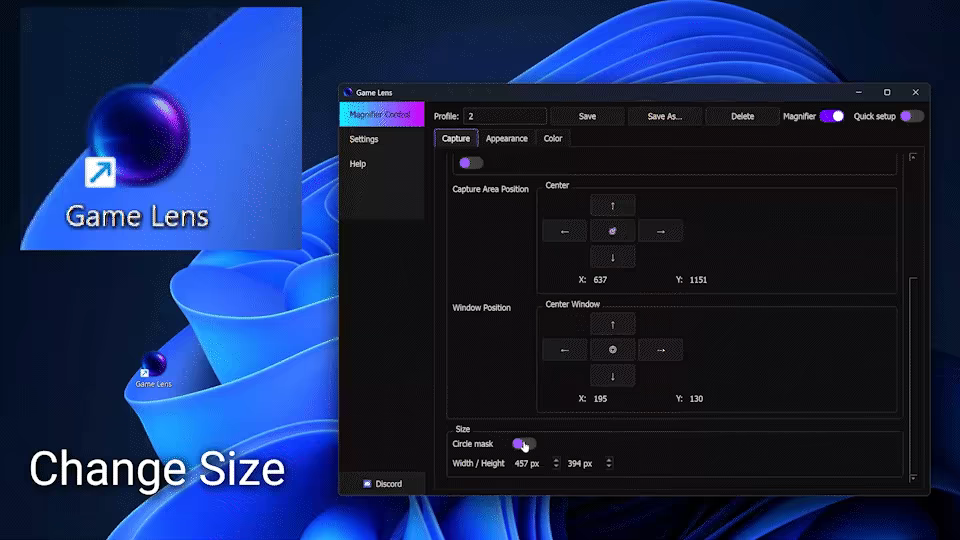
Task: Move capture area right with arrow button
Action: point(661,231)
